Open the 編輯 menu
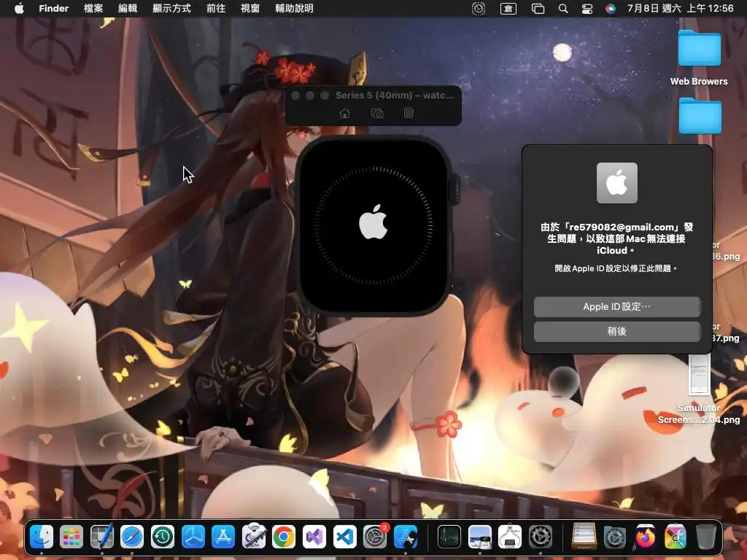 [x=128, y=8]
